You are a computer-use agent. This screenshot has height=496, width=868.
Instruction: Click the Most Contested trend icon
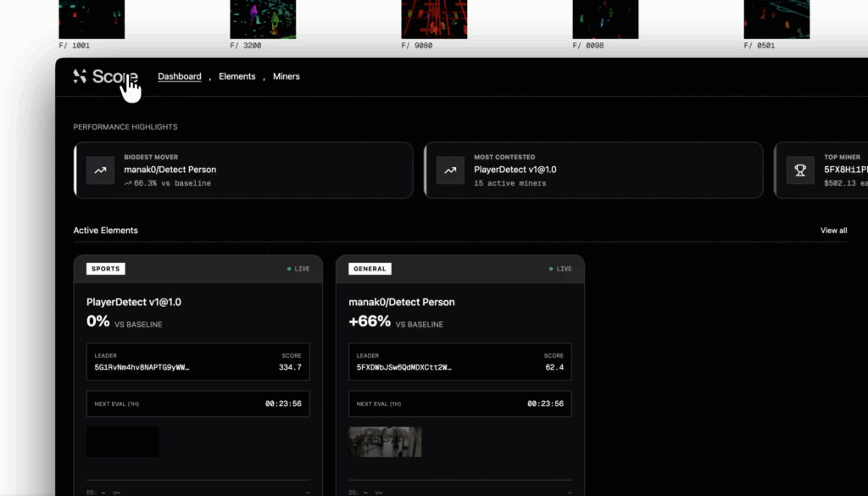tap(450, 170)
